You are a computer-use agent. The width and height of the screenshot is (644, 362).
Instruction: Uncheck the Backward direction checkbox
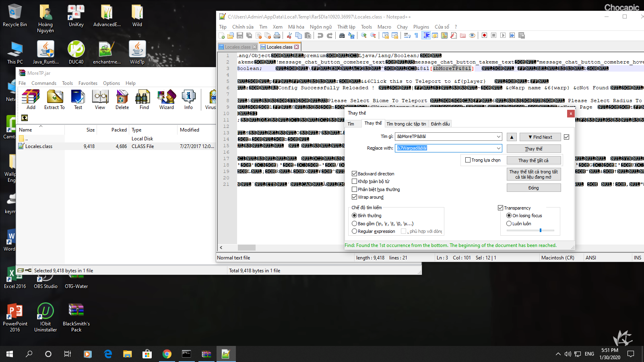[x=355, y=174]
